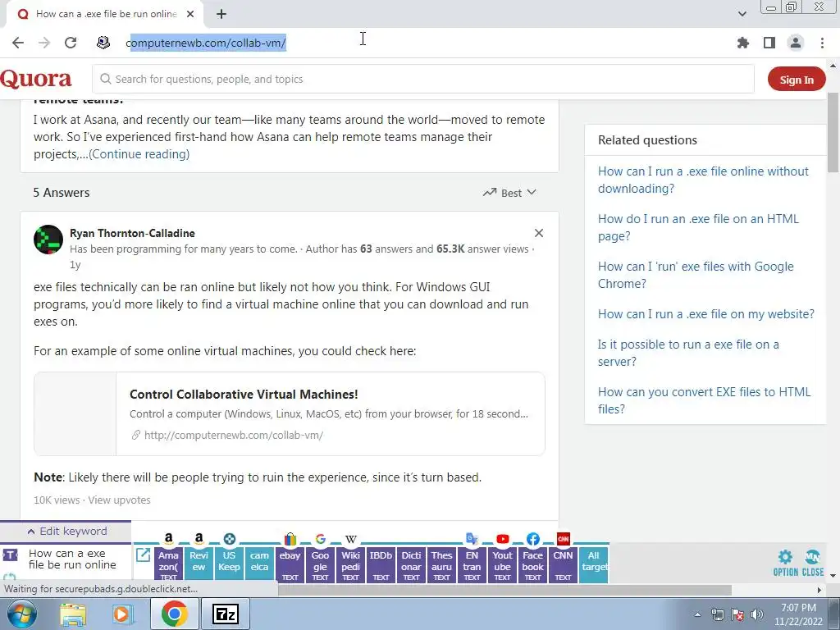Close the 'How can a .exe file' tab
The image size is (840, 630).
point(190,14)
